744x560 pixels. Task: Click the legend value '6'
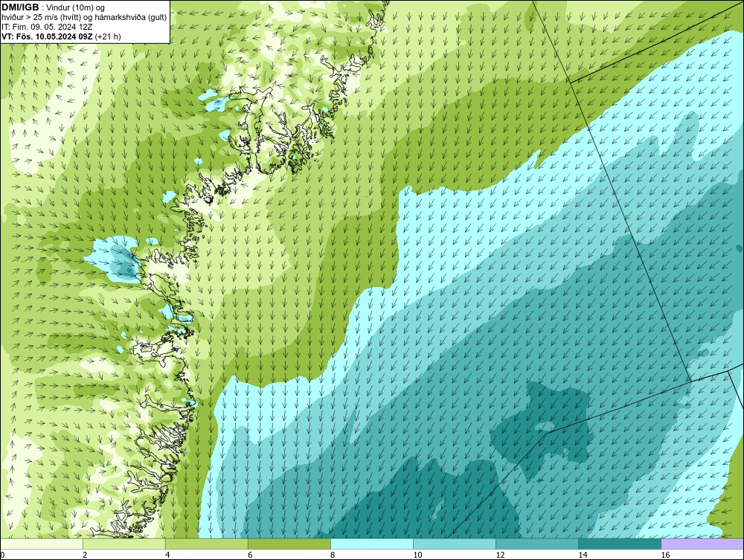(250, 555)
